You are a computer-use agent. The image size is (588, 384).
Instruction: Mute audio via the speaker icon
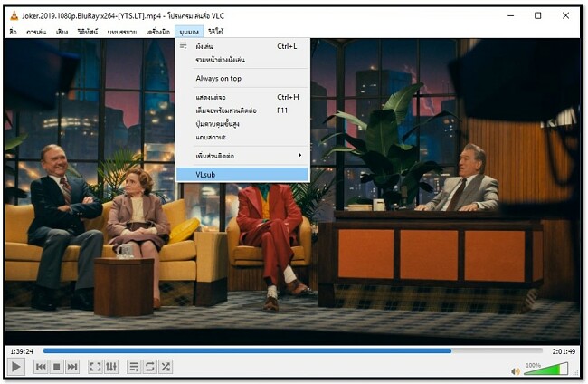coord(516,371)
